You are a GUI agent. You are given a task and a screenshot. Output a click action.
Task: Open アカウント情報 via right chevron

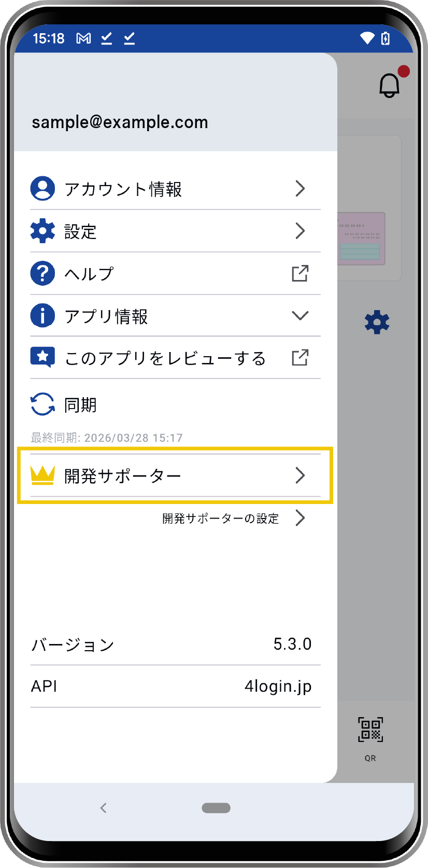300,189
